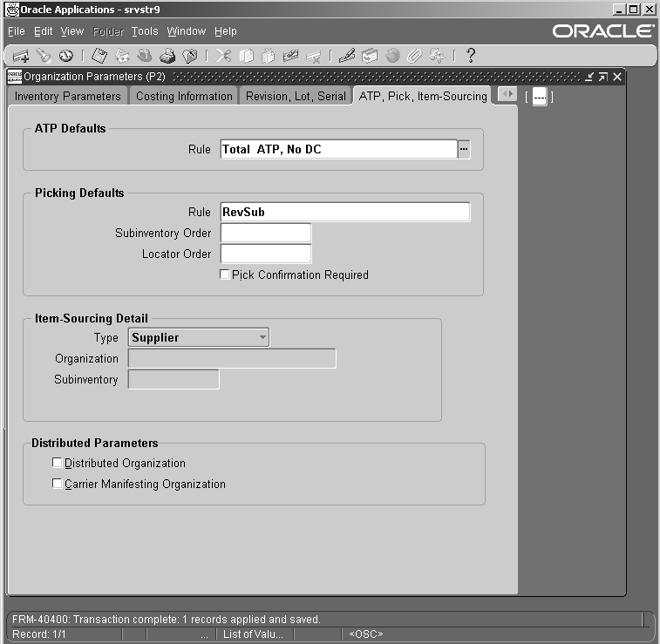Open the Tools menu
Image resolution: width=660 pixels, height=644 pixels.
[x=145, y=31]
